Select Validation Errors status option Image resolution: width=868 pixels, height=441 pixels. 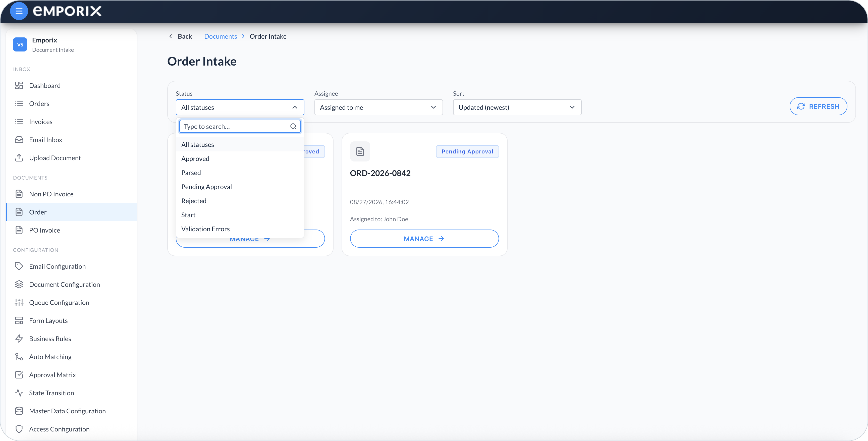point(240,229)
